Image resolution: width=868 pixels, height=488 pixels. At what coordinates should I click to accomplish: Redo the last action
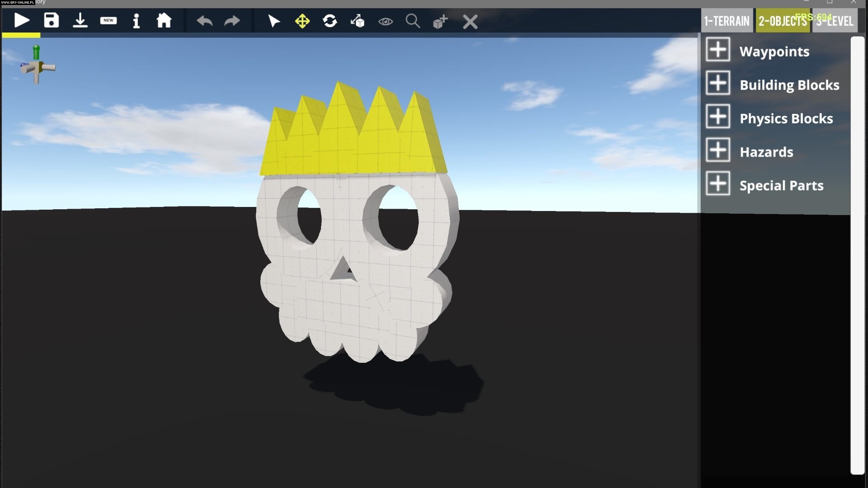pos(232,21)
